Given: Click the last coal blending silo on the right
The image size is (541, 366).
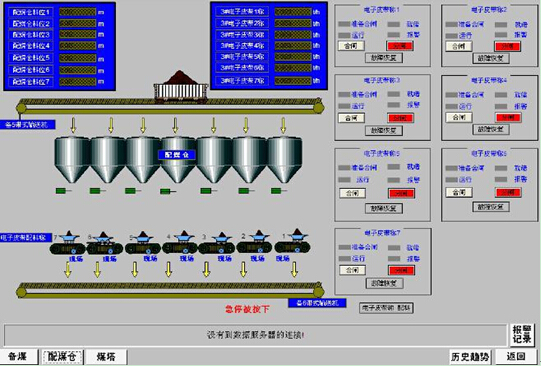Looking at the screenshot, I should (x=285, y=160).
